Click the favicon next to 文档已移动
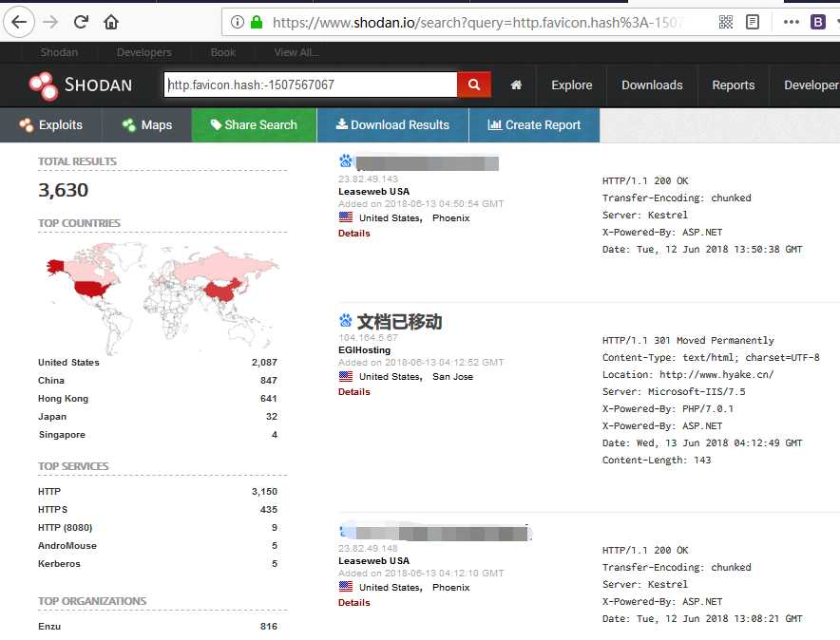The width and height of the screenshot is (840, 640). (346, 321)
